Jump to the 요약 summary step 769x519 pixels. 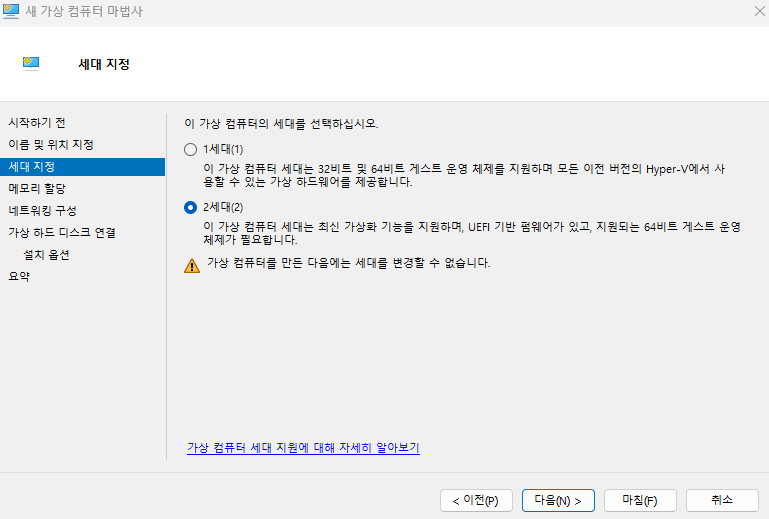(x=19, y=276)
